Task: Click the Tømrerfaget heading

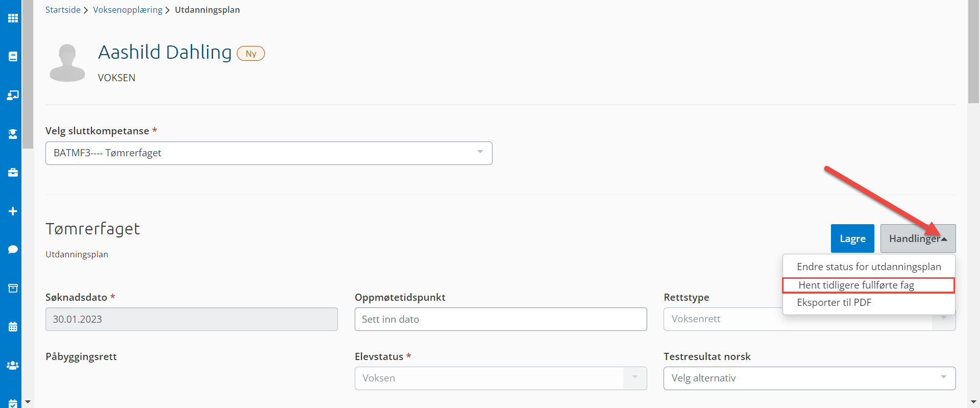Action: click(x=92, y=229)
